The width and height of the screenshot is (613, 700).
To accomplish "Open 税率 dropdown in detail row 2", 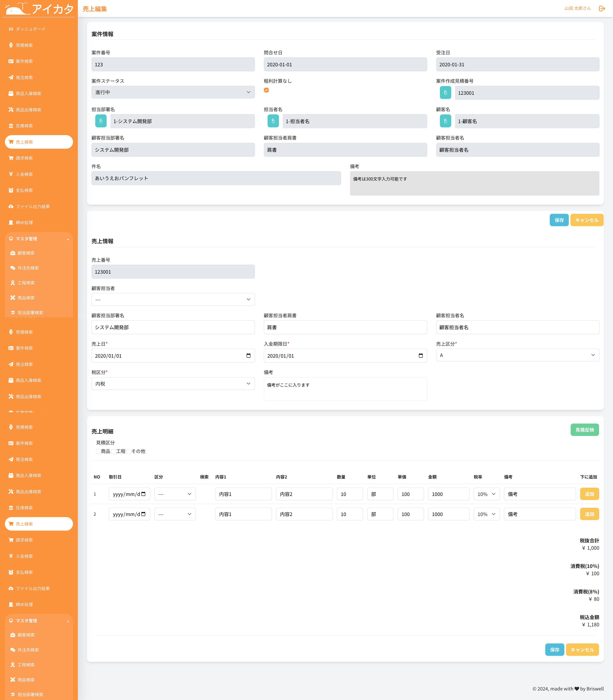I will pyautogui.click(x=487, y=514).
